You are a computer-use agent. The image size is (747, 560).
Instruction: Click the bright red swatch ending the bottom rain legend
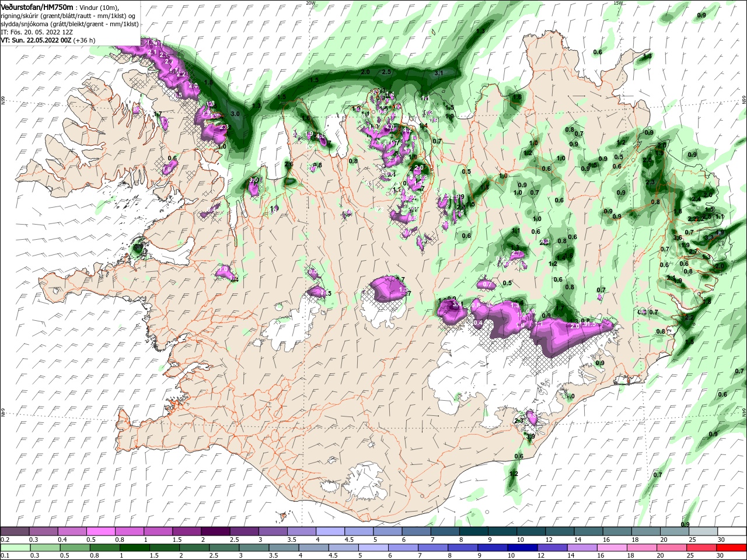click(x=731, y=548)
